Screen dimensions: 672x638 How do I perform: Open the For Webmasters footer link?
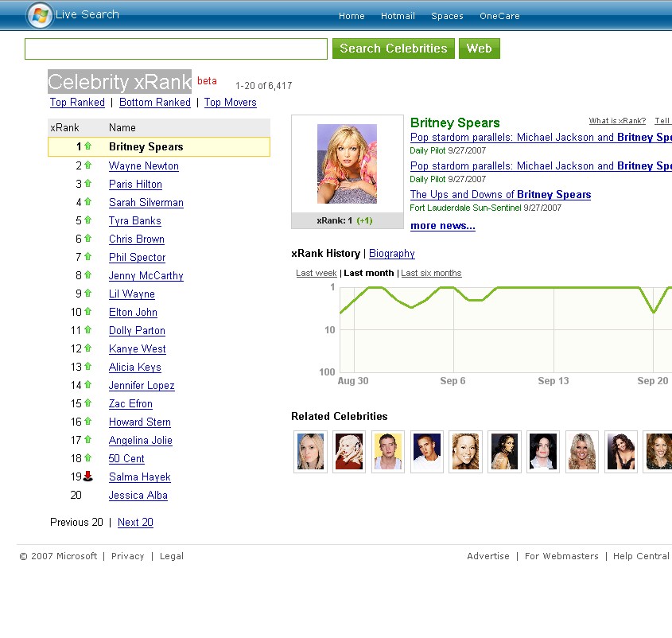pos(561,556)
